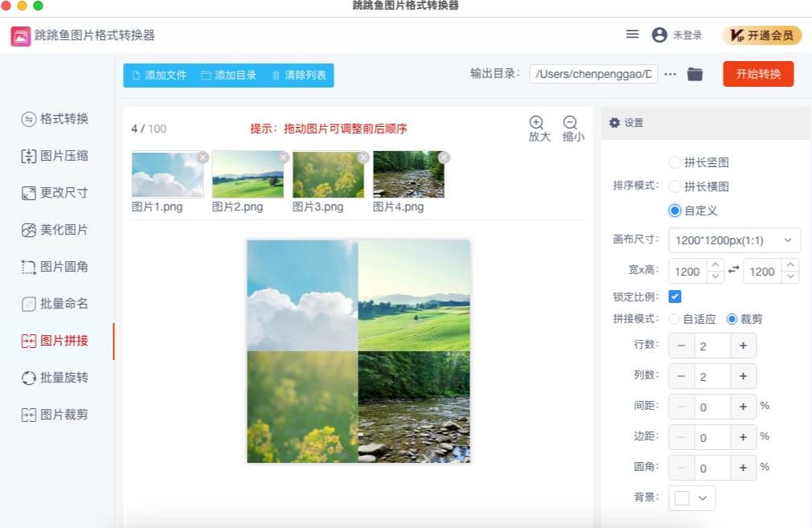The height and width of the screenshot is (528, 812).
Task: Click the 列数 value field
Action: tap(712, 376)
